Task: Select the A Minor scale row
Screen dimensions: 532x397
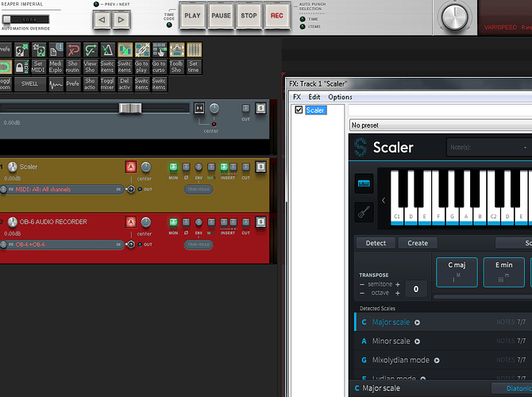Action: click(x=443, y=341)
